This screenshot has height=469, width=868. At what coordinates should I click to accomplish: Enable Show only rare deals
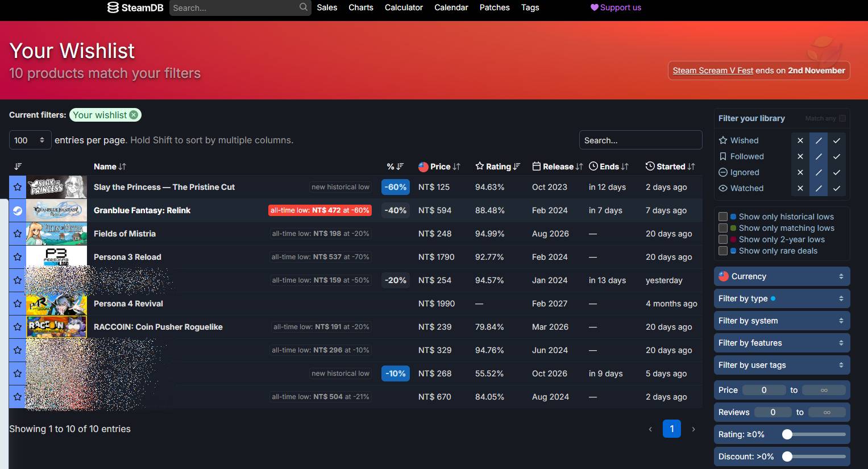click(x=723, y=251)
